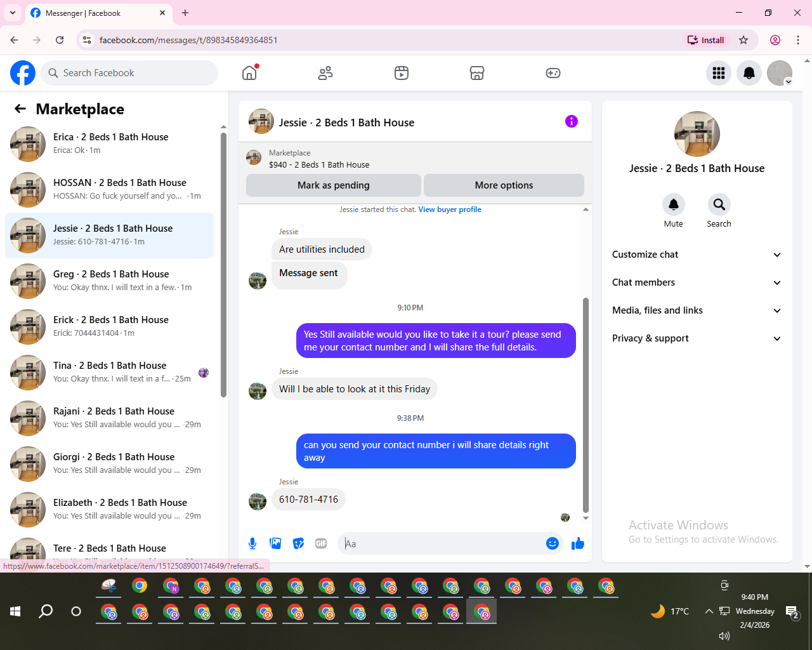
Task: Open Greg 2 Beds 1 Bath House chat
Action: point(109,281)
